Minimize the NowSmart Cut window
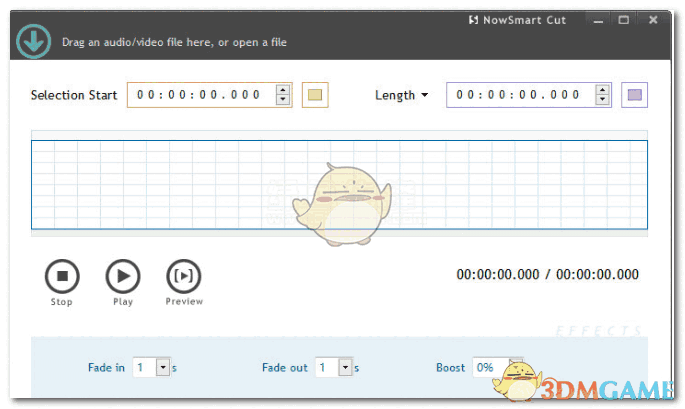Image resolution: width=685 pixels, height=409 pixels. tap(599, 20)
